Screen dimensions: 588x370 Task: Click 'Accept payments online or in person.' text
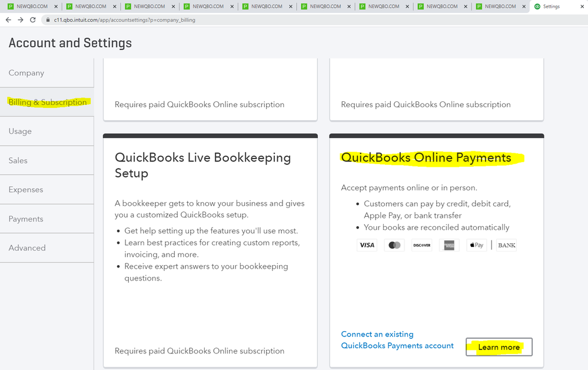409,187
